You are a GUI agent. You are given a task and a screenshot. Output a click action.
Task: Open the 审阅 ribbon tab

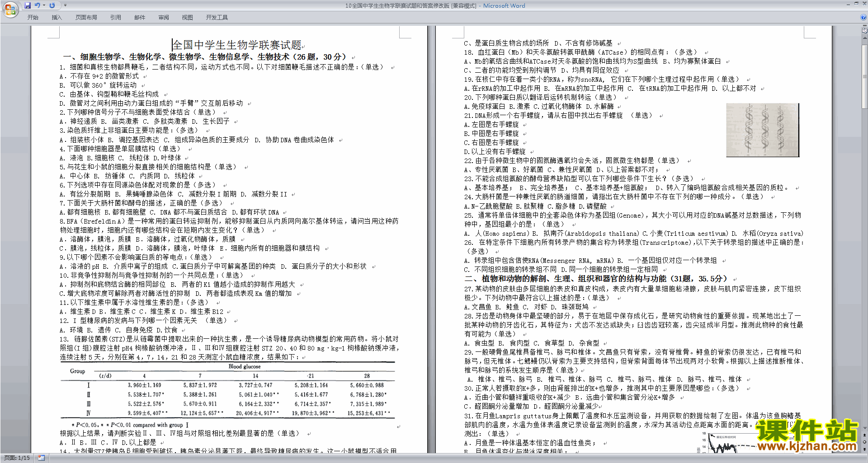(x=164, y=18)
